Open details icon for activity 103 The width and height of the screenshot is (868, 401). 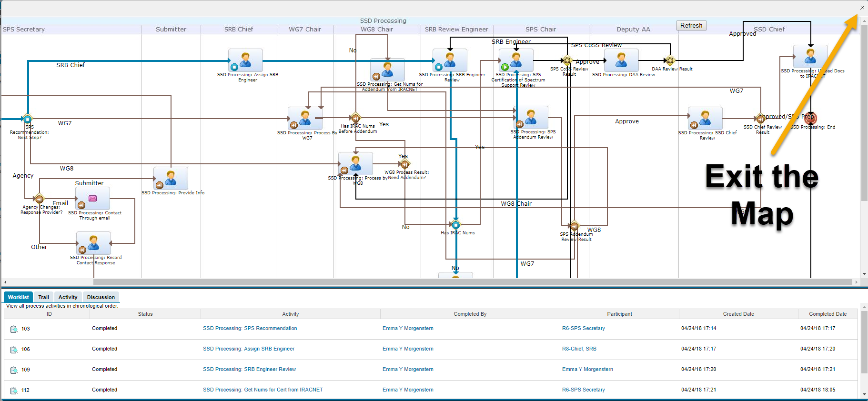[14, 329]
